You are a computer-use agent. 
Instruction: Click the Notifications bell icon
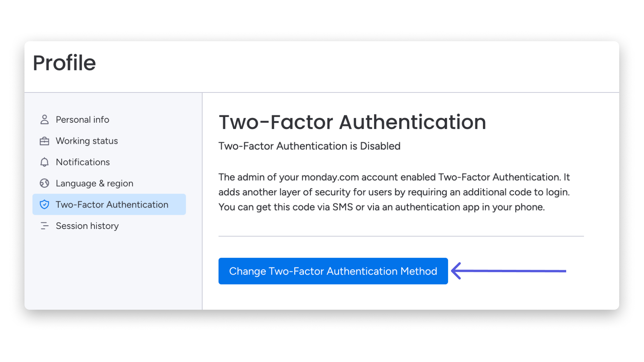tap(44, 162)
